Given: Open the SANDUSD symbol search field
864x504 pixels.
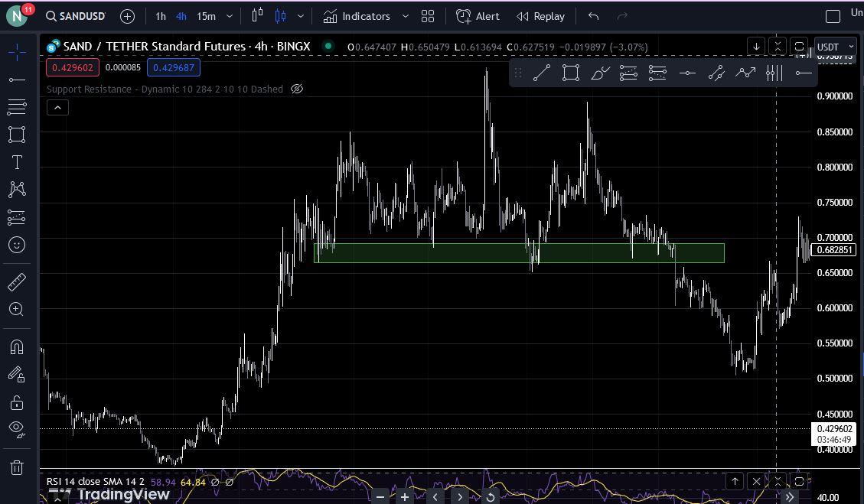Looking at the screenshot, I should point(76,17).
